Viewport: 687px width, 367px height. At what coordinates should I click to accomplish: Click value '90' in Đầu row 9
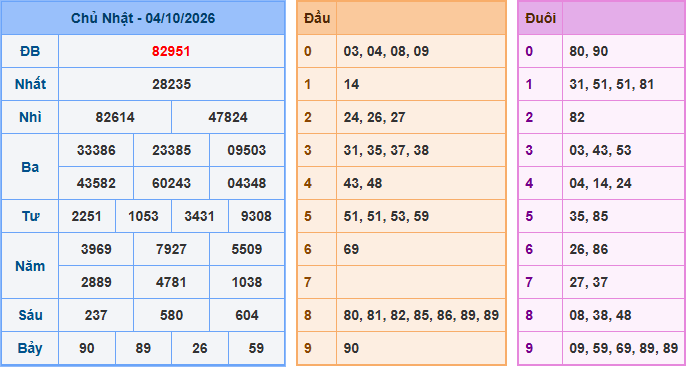click(x=351, y=348)
